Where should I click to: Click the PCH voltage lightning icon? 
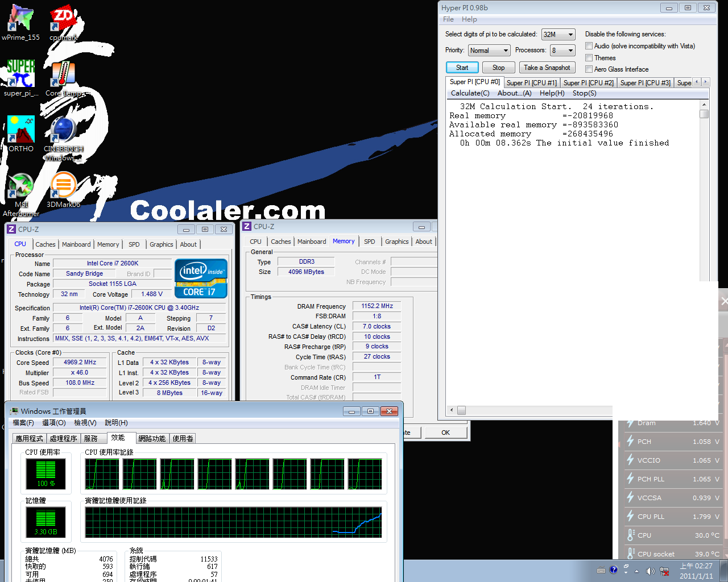(630, 441)
